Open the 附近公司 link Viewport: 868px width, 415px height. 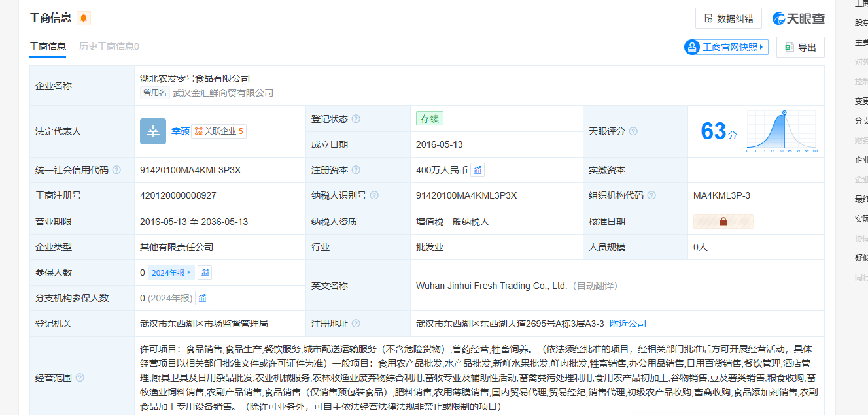[627, 324]
